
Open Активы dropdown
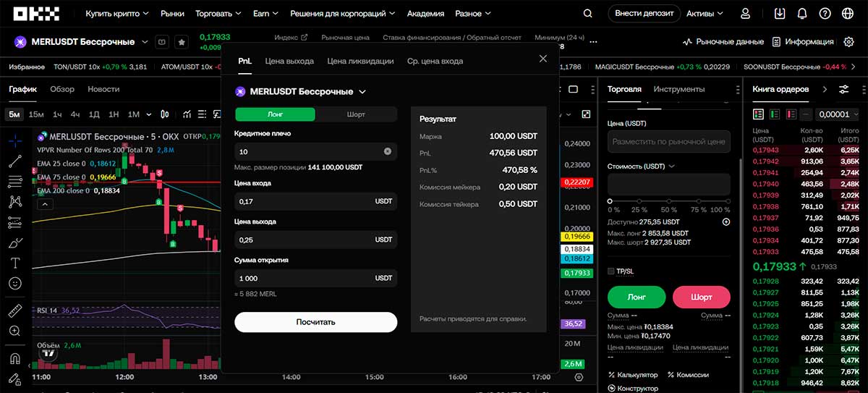(705, 13)
